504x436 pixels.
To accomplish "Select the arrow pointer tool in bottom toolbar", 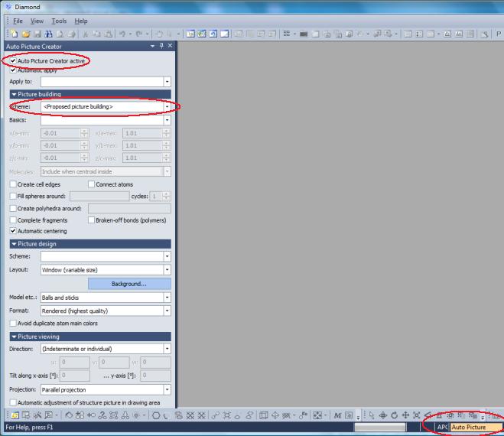I will coord(372,415).
